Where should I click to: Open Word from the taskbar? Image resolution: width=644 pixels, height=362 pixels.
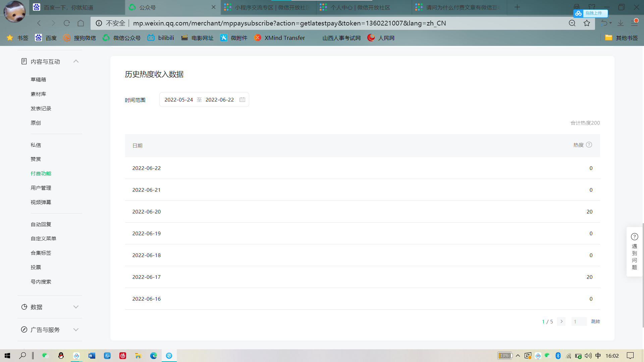click(x=92, y=356)
